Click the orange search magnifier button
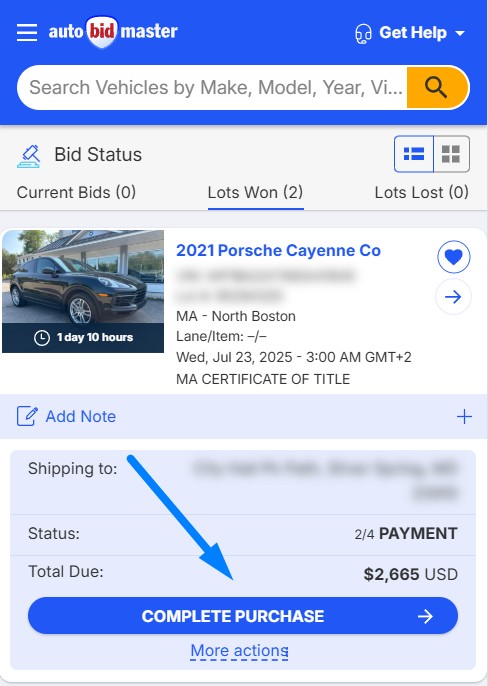This screenshot has height=686, width=488. coord(436,87)
